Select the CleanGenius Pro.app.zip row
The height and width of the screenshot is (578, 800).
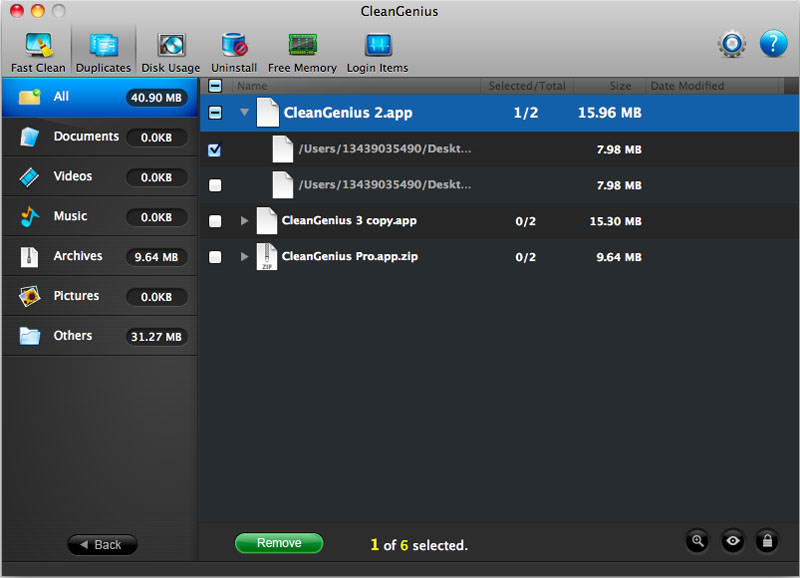(x=499, y=257)
